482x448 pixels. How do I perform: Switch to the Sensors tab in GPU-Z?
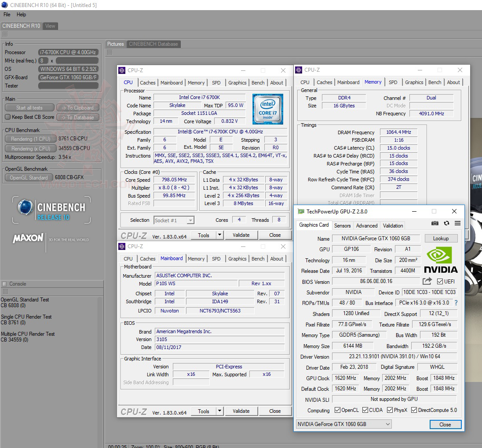[x=342, y=225]
